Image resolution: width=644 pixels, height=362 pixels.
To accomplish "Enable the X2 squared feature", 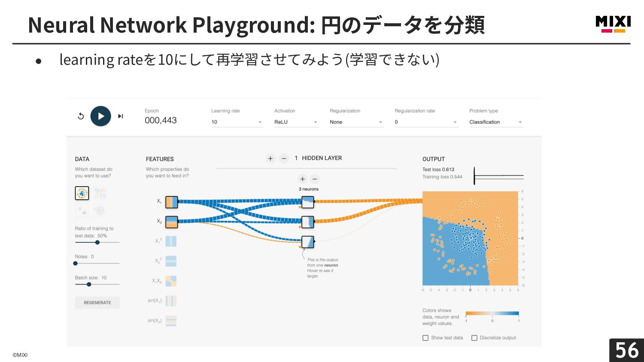I will tap(171, 261).
